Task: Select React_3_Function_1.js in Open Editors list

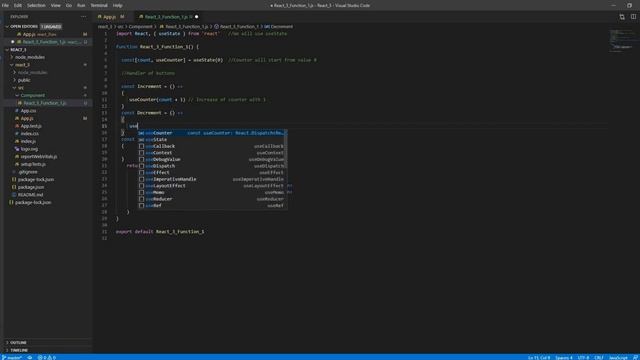Action: (47, 42)
